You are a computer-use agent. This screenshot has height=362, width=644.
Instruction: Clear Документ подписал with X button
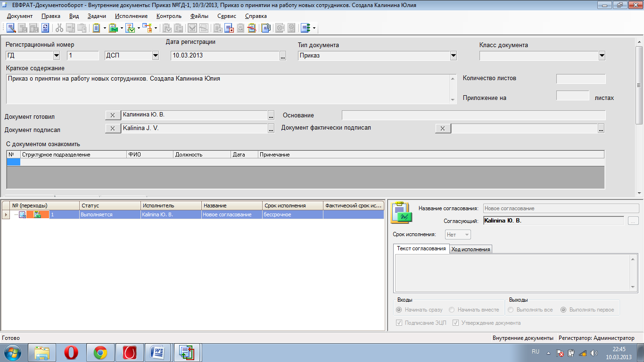click(x=113, y=128)
